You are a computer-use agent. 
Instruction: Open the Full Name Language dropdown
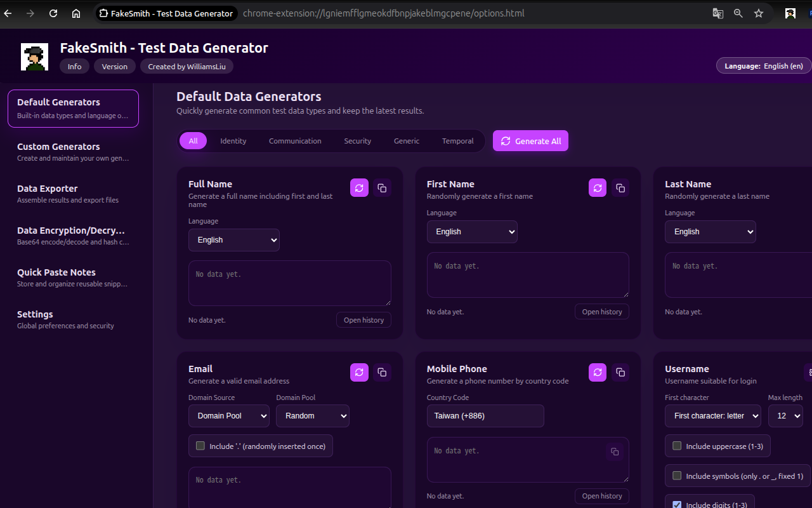(x=234, y=240)
